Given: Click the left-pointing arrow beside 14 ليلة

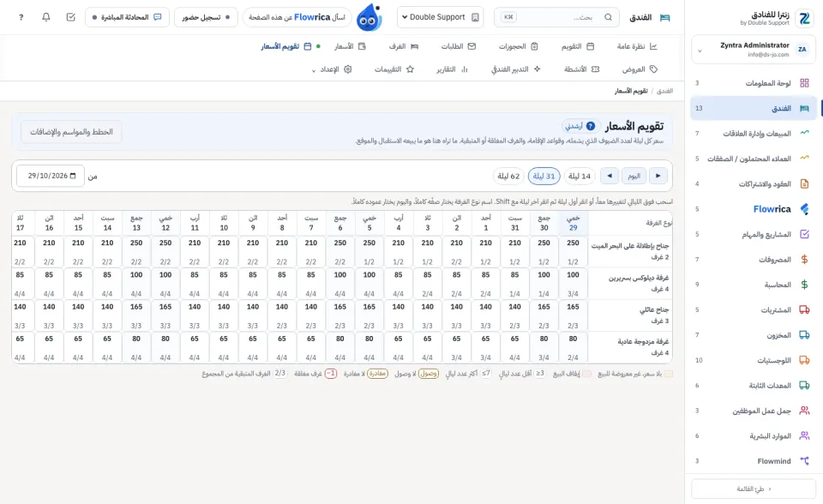Looking at the screenshot, I should (x=610, y=176).
